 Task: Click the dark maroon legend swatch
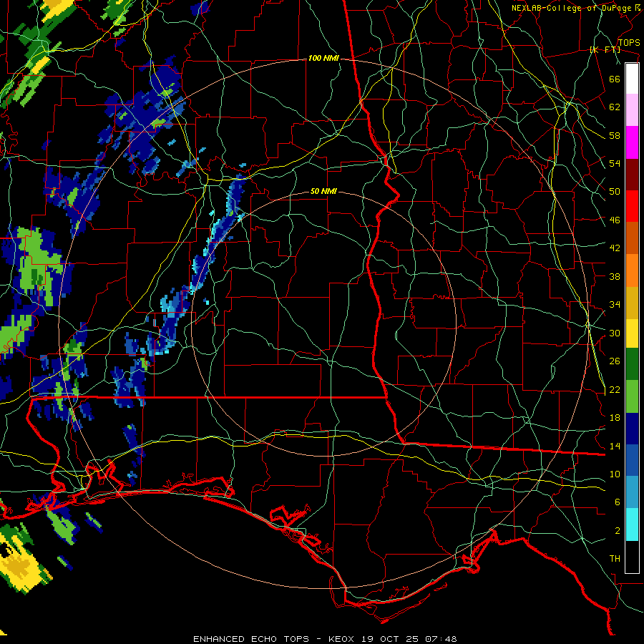tap(632, 175)
